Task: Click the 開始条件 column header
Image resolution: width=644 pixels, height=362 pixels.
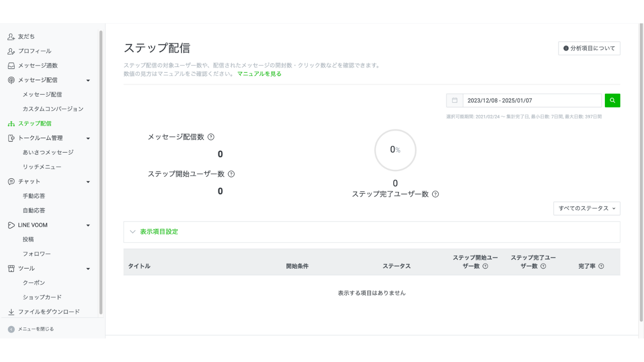Action: (x=297, y=266)
